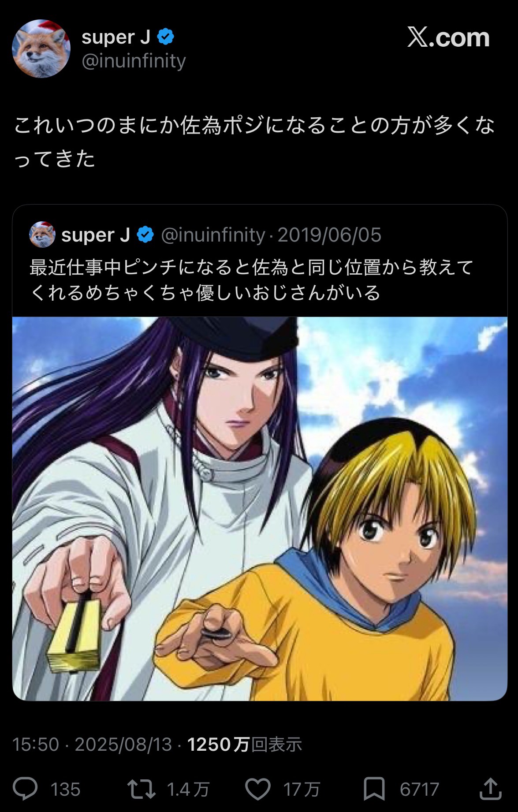518x812 pixels.
Task: Open quoted post's 2019/06/05 date
Action: (329, 235)
